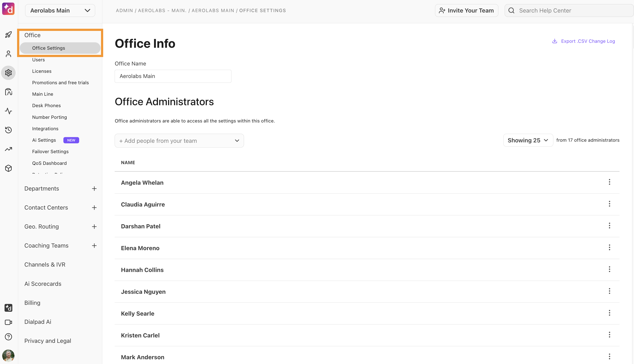Open Main Line settings
The width and height of the screenshot is (634, 364).
point(43,94)
